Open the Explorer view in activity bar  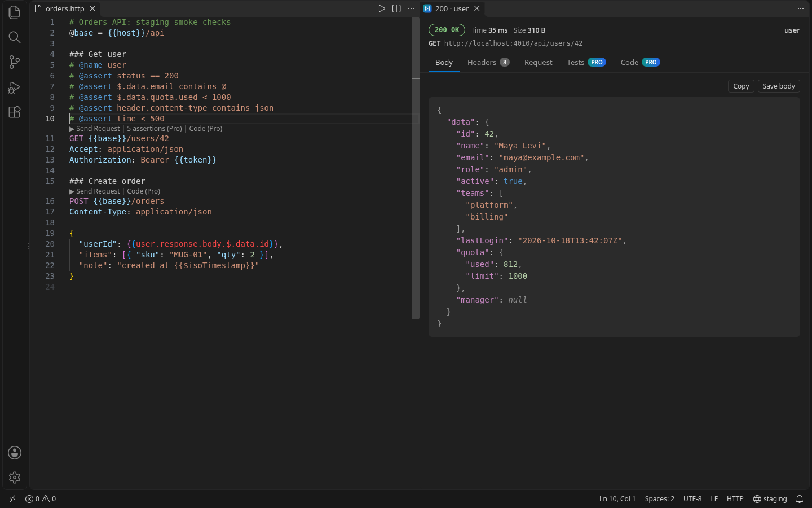(x=15, y=12)
